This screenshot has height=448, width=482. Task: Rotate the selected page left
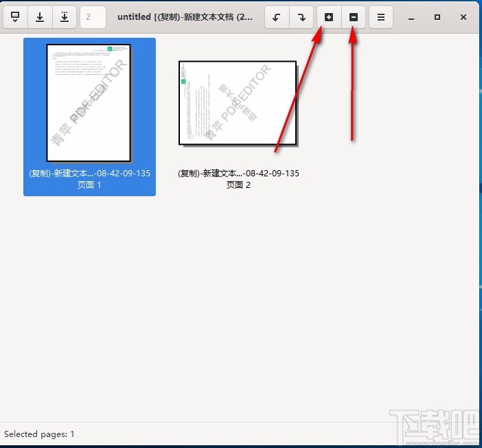pyautogui.click(x=277, y=17)
